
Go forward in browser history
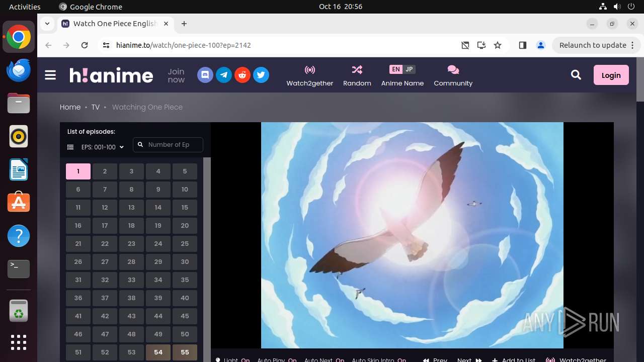(66, 45)
